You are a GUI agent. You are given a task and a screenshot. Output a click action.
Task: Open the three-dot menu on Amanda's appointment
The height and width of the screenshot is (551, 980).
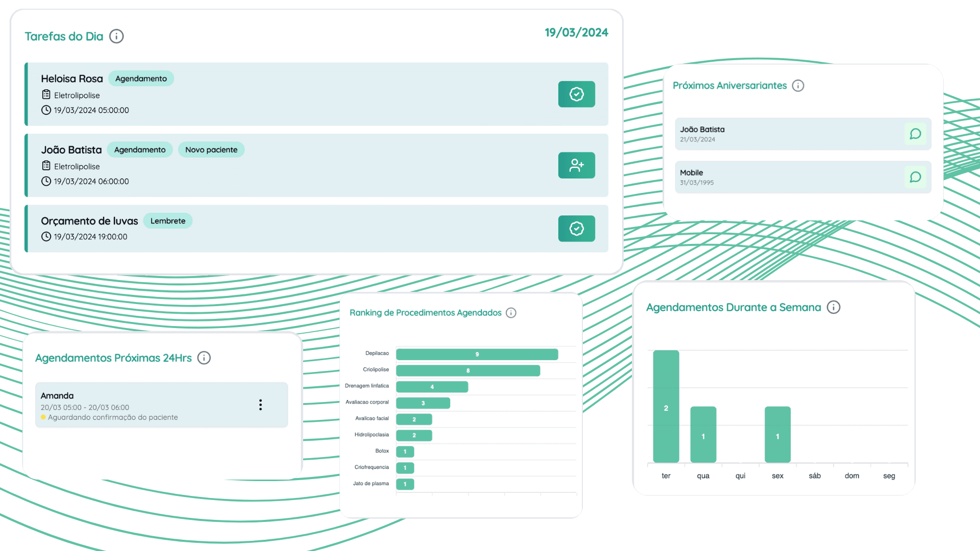tap(260, 405)
